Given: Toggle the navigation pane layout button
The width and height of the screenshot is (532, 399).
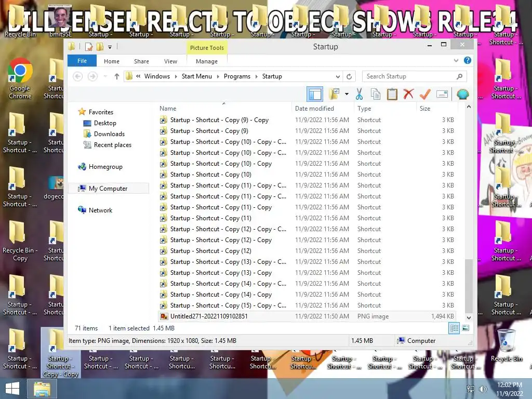Looking at the screenshot, I should (x=314, y=95).
